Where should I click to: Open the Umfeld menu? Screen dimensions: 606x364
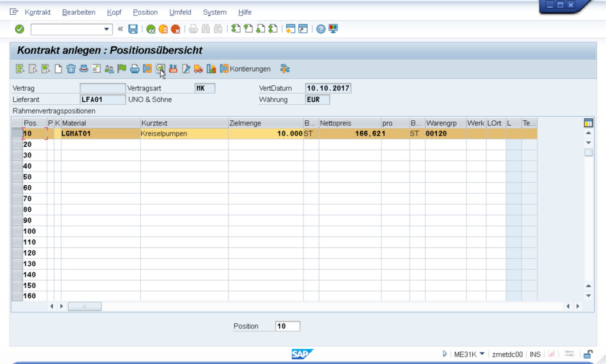(180, 12)
